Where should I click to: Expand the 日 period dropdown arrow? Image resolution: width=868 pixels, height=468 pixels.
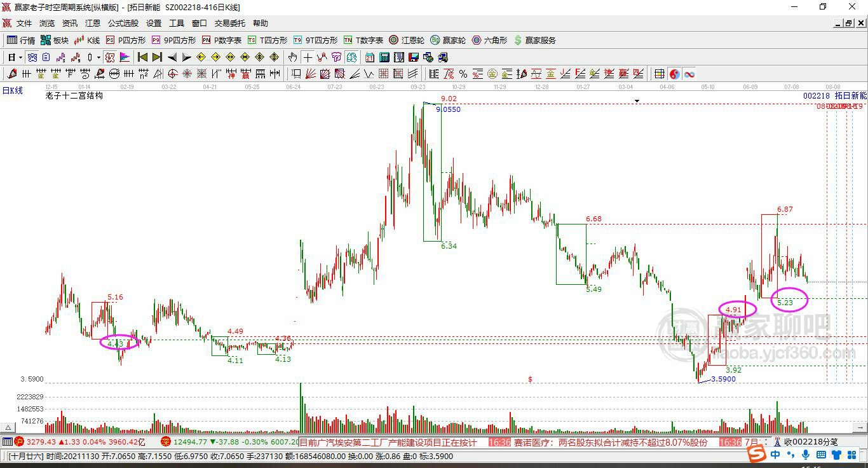(x=20, y=57)
